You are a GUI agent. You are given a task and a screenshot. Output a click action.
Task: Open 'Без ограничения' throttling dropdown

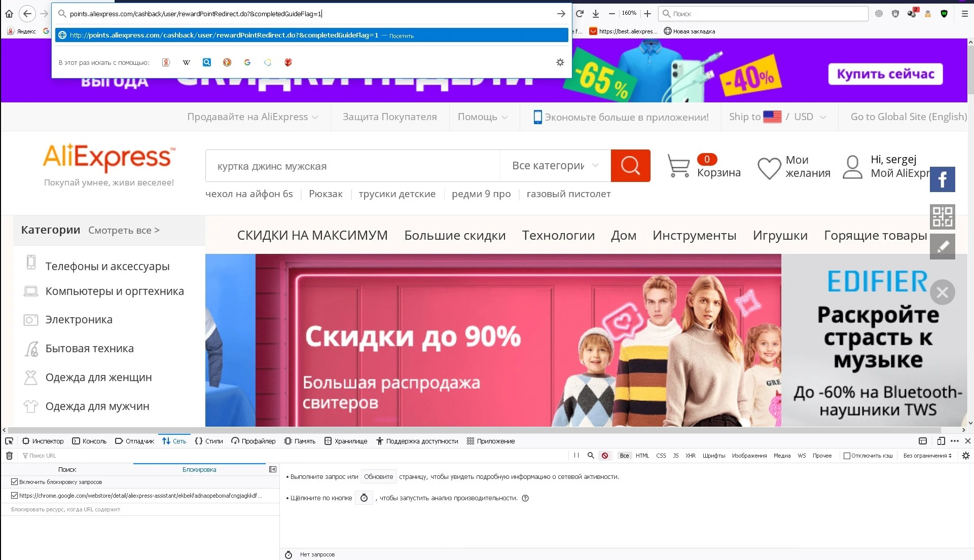click(927, 456)
